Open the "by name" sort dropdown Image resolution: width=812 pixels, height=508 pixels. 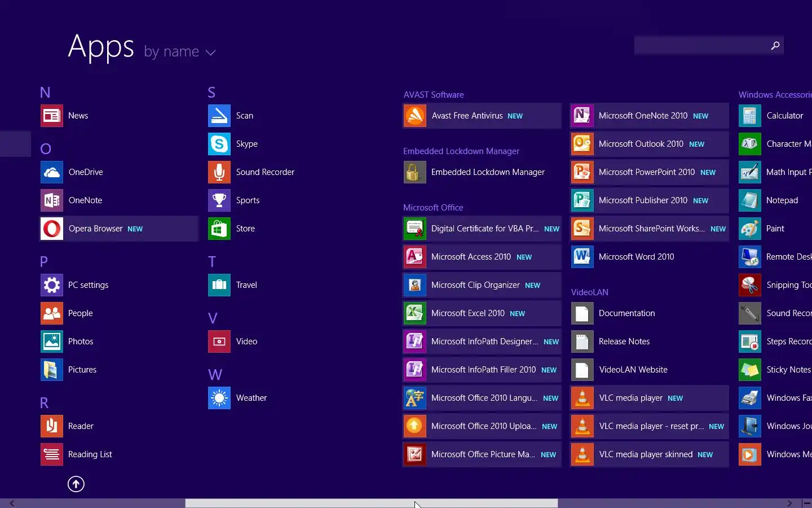click(x=180, y=52)
